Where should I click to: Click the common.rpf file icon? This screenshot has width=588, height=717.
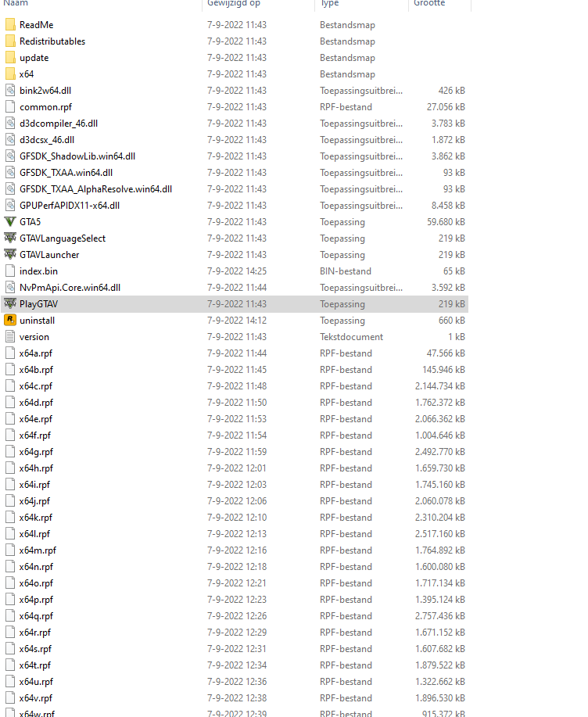[x=10, y=107]
